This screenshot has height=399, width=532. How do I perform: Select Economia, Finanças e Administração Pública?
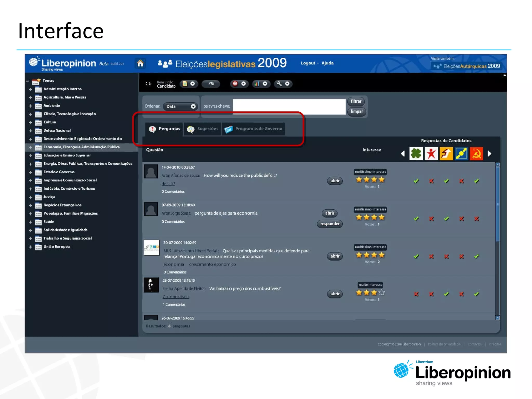pos(82,147)
